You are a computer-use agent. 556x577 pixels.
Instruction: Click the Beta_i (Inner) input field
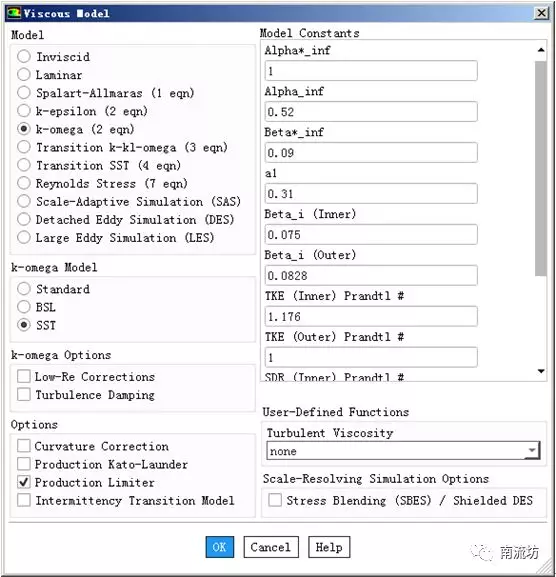point(371,234)
